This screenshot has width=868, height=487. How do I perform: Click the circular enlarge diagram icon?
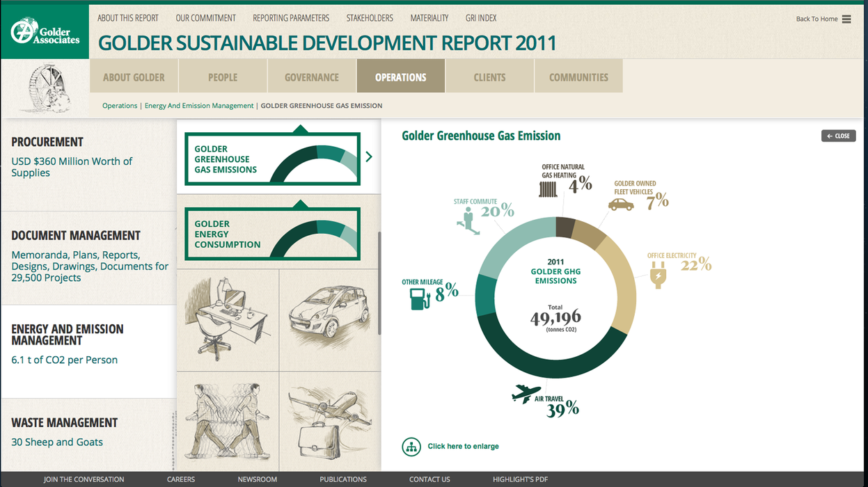coord(411,447)
